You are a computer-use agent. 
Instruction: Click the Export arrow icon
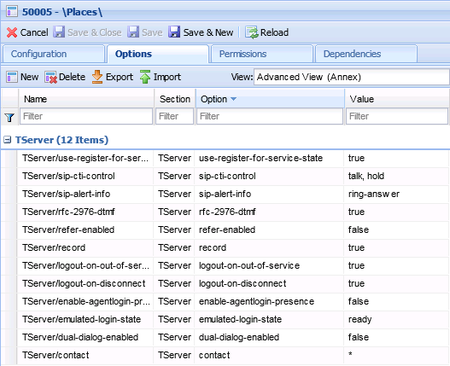click(97, 77)
